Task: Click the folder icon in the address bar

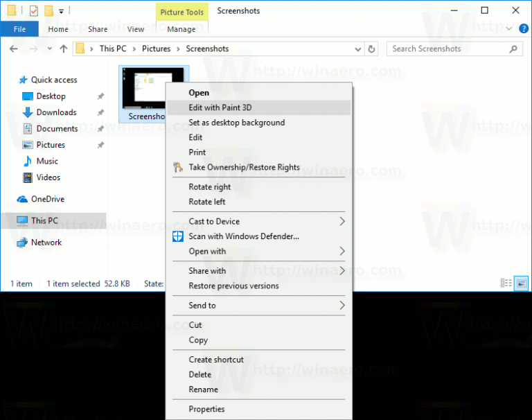Action: point(80,49)
